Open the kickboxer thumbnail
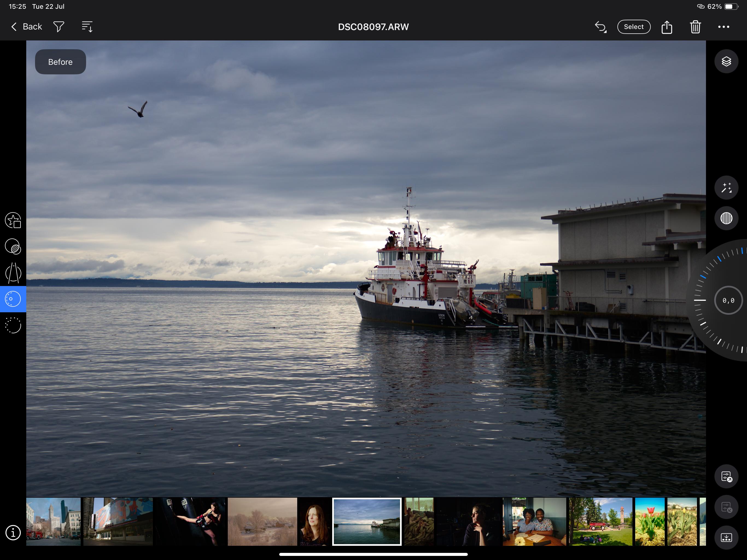The image size is (747, 560). coord(191,521)
